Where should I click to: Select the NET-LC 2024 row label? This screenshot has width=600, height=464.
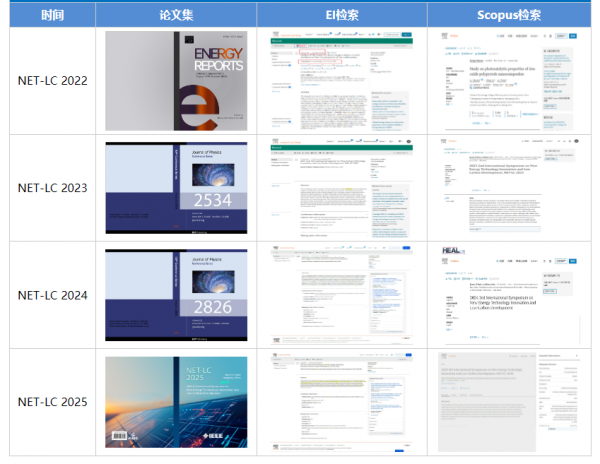(52, 295)
